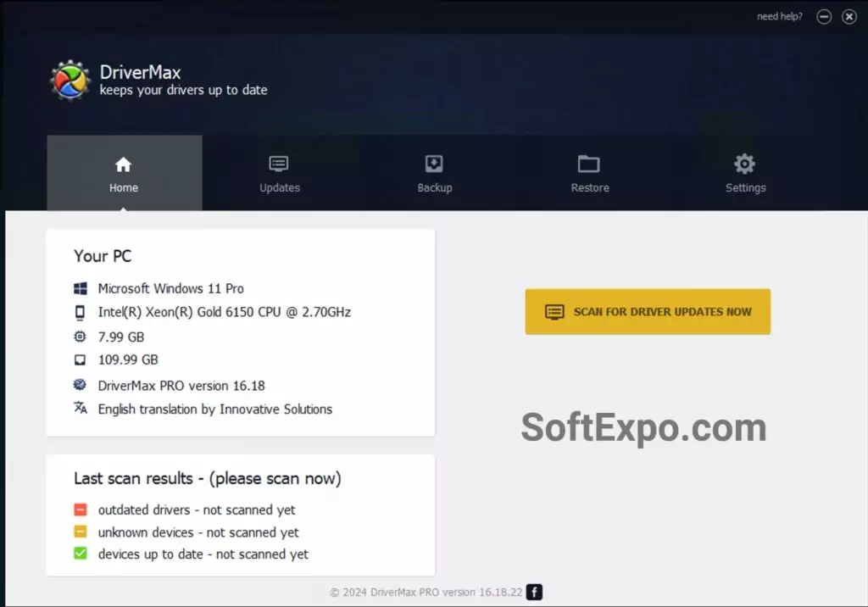Viewport: 868px width, 607px height.
Task: Click the Windows logo beside Microsoft Windows 11 Pro
Action: point(80,288)
